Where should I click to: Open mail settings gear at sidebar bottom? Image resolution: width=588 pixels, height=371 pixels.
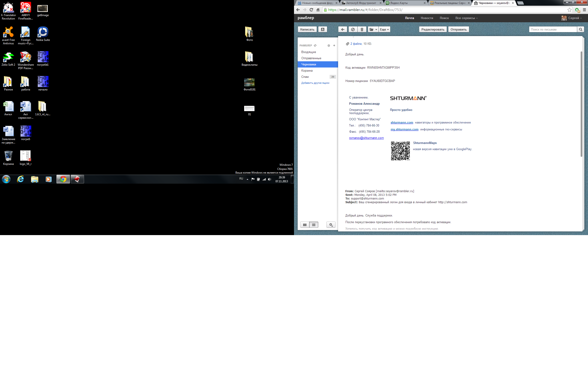331,225
